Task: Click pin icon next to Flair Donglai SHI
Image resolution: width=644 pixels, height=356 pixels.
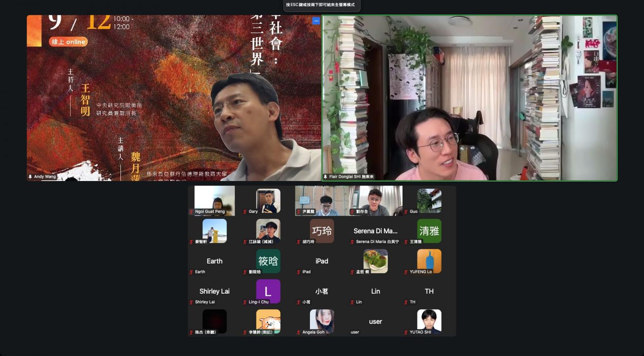Action: pyautogui.click(x=325, y=177)
